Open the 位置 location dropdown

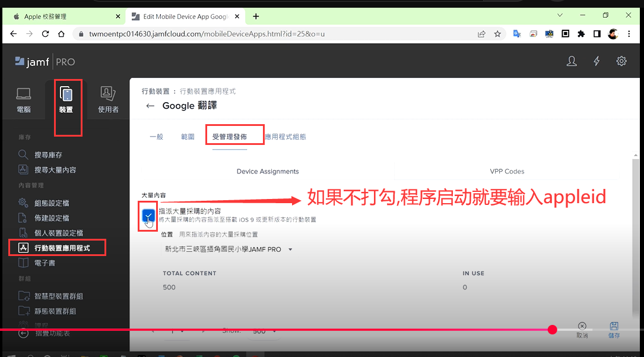tap(229, 249)
